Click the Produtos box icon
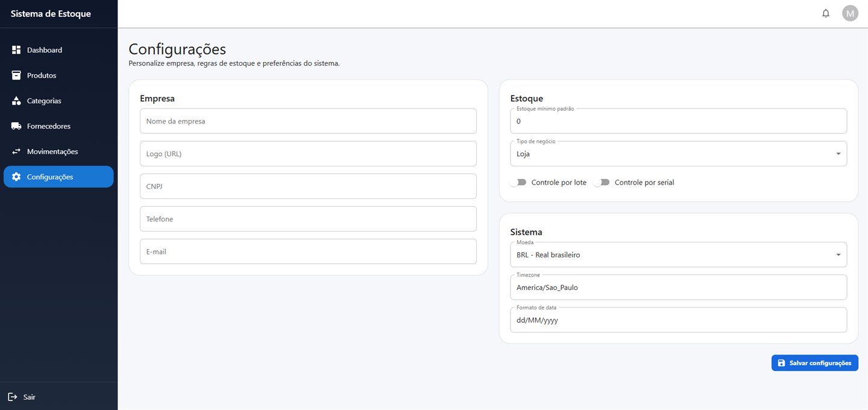The height and width of the screenshot is (410, 868). point(16,75)
